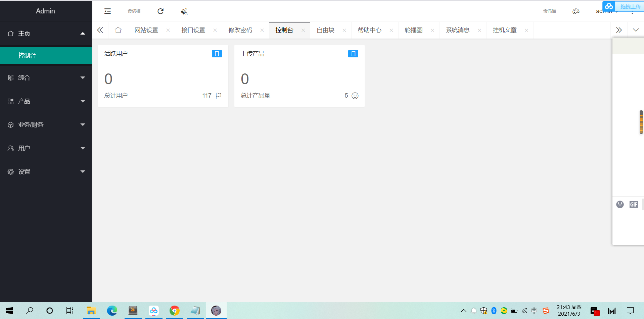Image resolution: width=644 pixels, height=319 pixels.
Task: Click the Baidu cloud upload icon
Action: [609, 6]
